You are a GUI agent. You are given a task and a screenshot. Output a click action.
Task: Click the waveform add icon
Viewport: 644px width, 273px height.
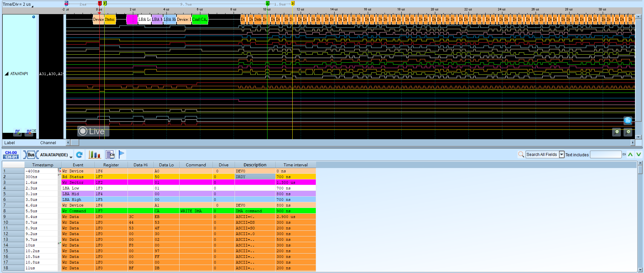pos(17,132)
